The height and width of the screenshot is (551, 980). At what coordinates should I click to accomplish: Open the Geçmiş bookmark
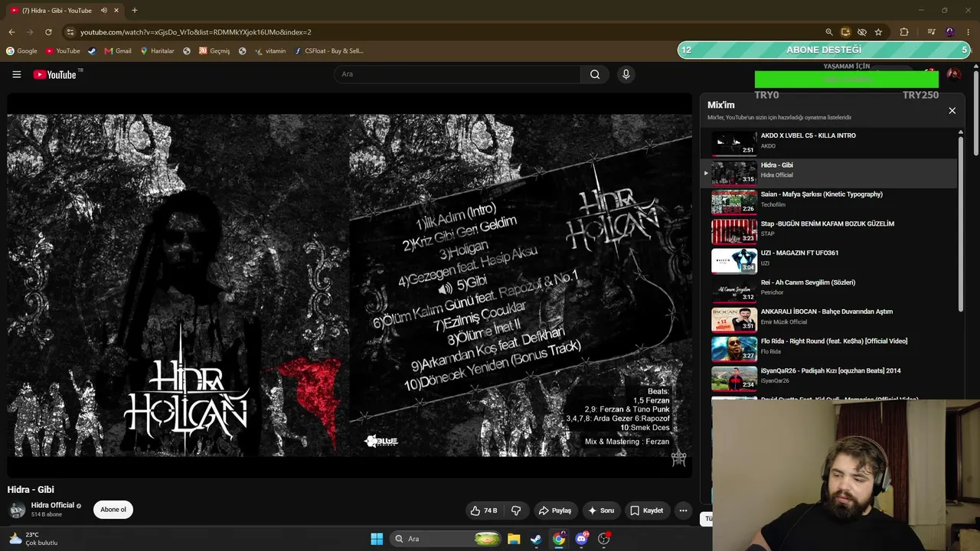coord(214,51)
